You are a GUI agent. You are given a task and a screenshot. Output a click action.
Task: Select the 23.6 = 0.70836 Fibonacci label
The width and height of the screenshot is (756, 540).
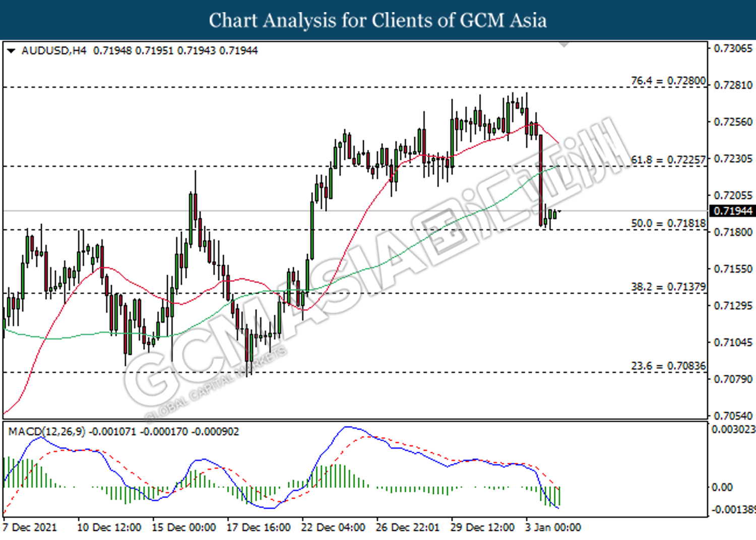[x=668, y=366]
